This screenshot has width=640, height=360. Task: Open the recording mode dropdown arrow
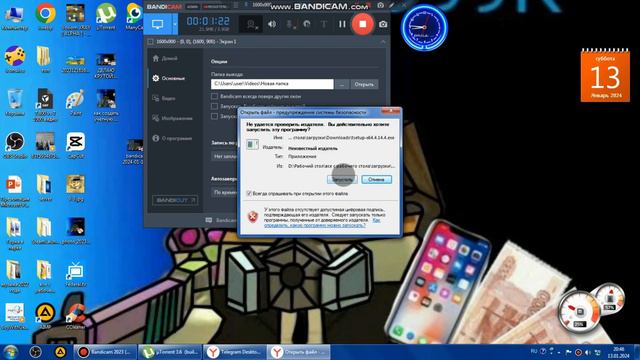click(175, 24)
